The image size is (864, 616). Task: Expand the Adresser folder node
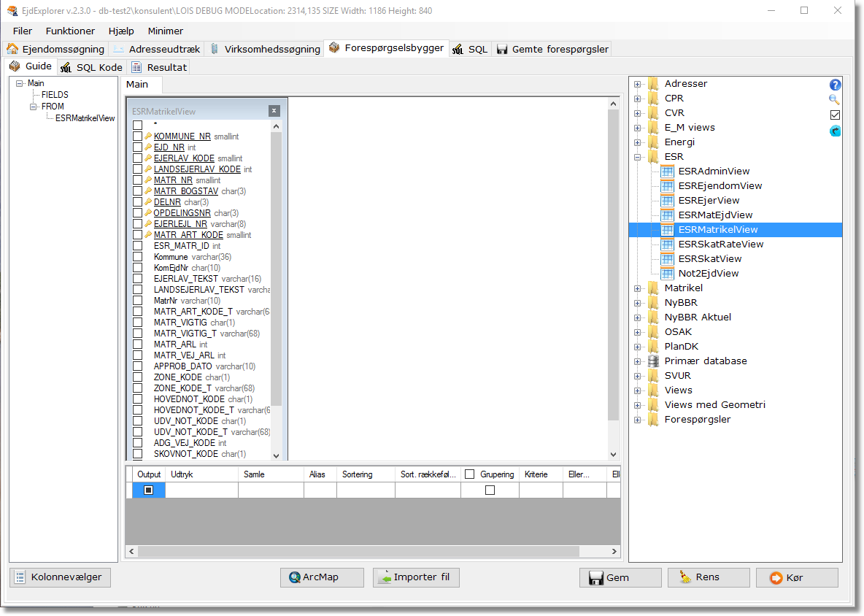click(638, 84)
